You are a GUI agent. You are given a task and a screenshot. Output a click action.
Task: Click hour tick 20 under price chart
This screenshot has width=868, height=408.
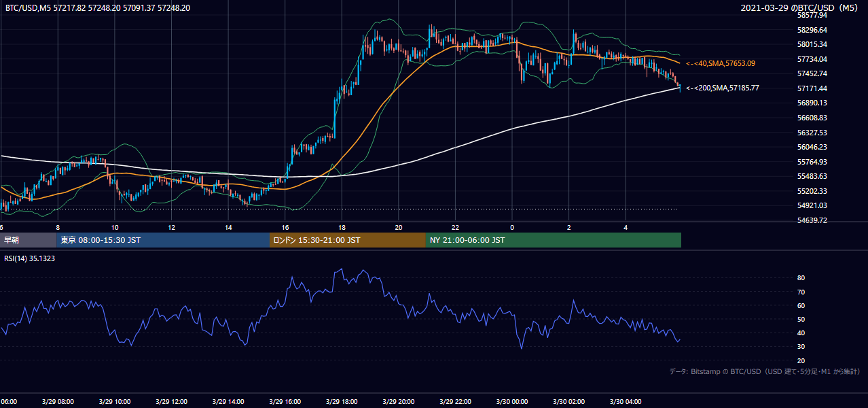click(399, 227)
